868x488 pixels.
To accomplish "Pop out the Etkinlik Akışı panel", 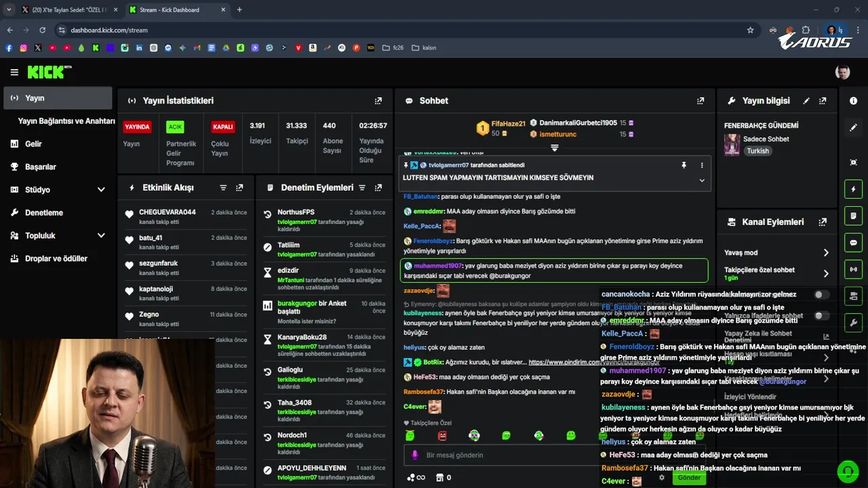I will point(239,188).
